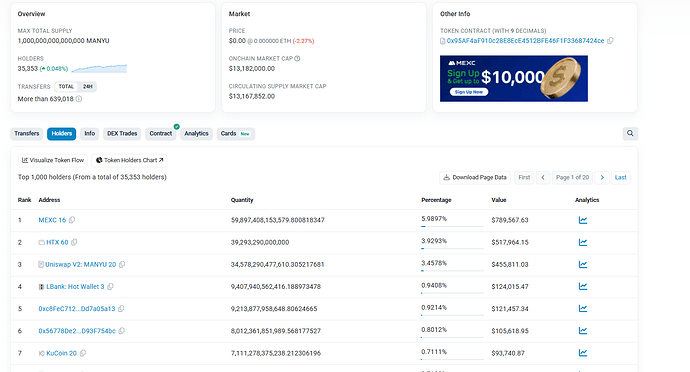The height and width of the screenshot is (372, 690).
Task: Click the MEXC $10,000 sign up banner
Action: point(514,78)
